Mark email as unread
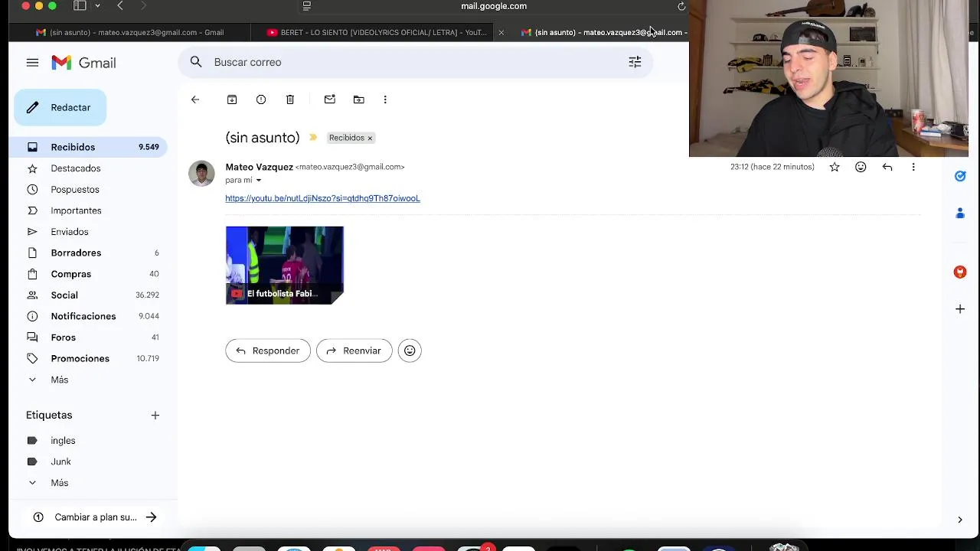Screen dimensions: 980x551 (x=330, y=99)
